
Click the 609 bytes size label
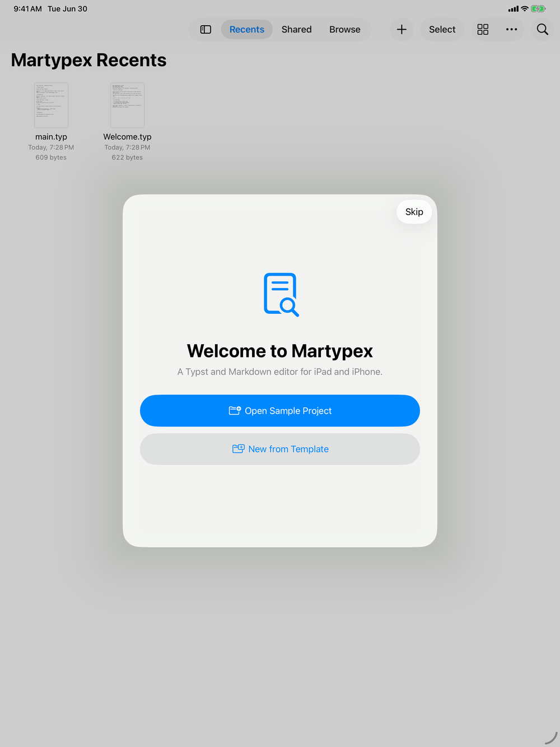click(51, 157)
